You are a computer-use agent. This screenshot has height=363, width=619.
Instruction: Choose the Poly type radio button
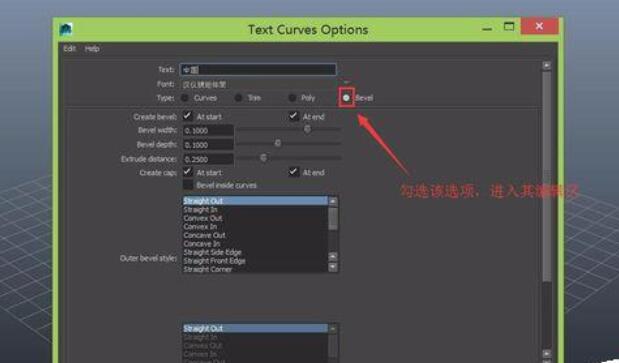[292, 98]
